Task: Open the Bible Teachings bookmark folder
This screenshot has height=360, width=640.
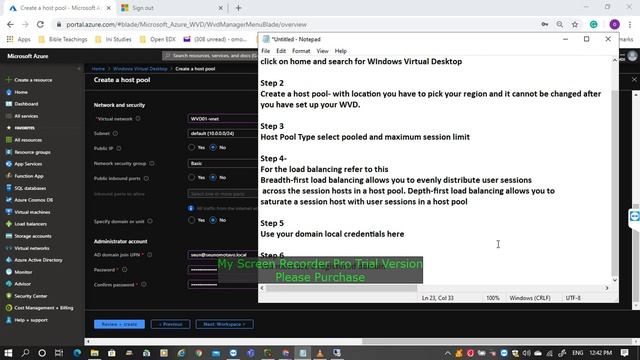Action: 63,39
